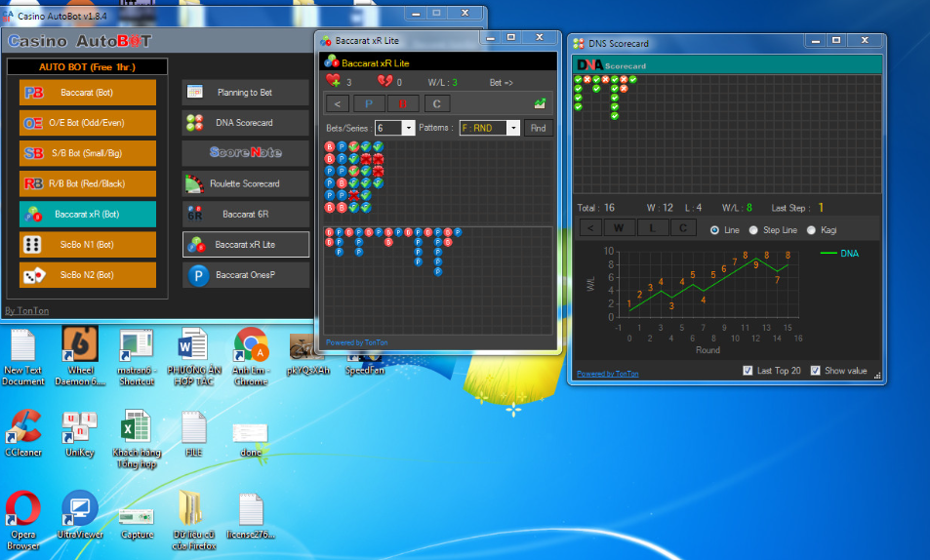Click the By TonTon link
Image resolution: width=930 pixels, height=560 pixels.
26,311
